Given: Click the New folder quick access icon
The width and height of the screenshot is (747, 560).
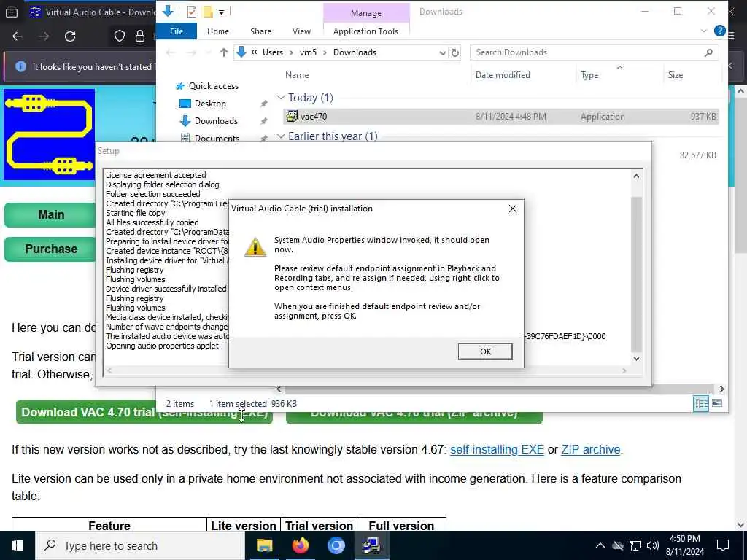Looking at the screenshot, I should click(x=208, y=12).
